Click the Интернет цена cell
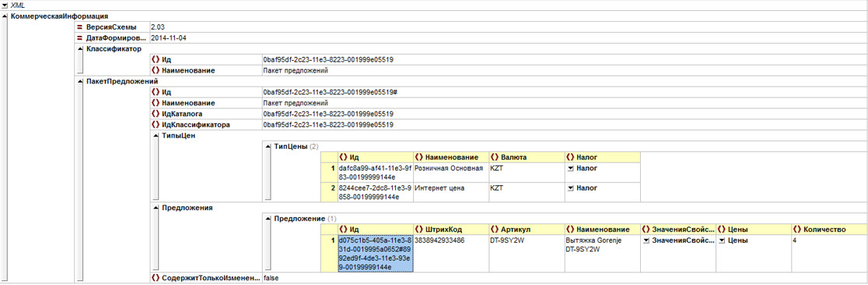Image resolution: width=868 pixels, height=285 pixels. tap(451, 193)
